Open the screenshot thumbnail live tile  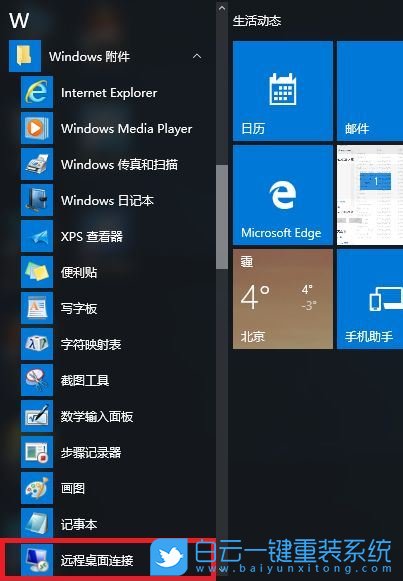tap(370, 195)
